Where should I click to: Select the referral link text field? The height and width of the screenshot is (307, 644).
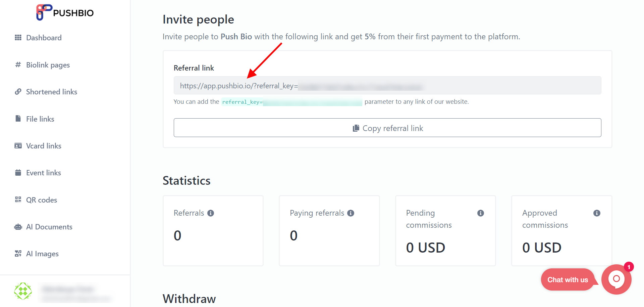click(387, 85)
